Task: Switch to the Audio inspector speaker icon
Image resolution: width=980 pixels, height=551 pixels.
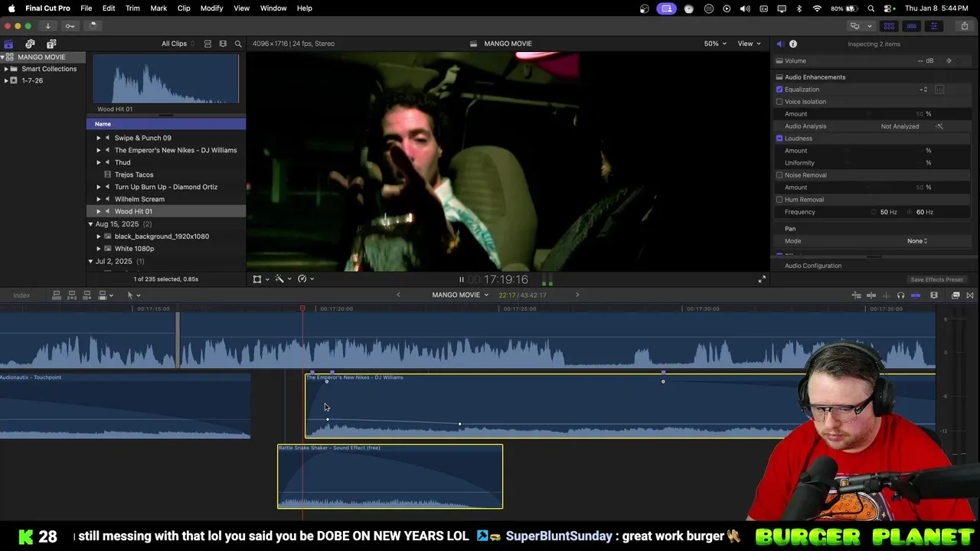Action: pos(779,44)
